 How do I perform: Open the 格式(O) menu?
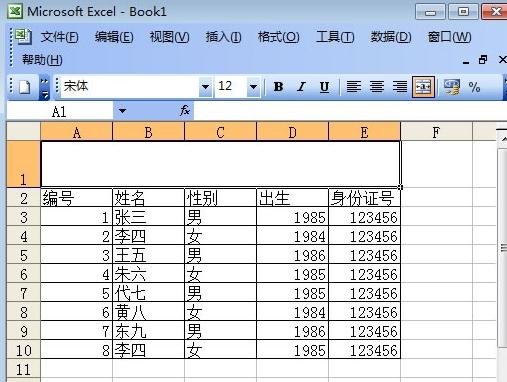point(279,37)
